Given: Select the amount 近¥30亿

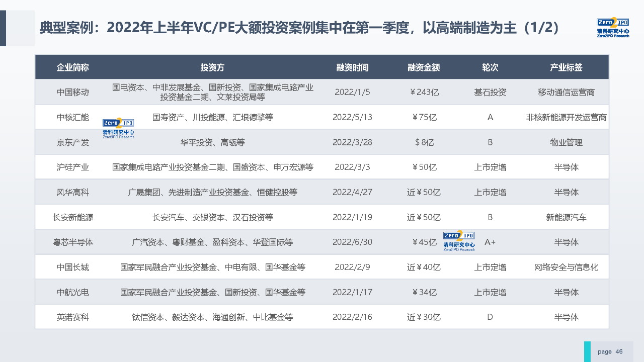Looking at the screenshot, I should pyautogui.click(x=424, y=317).
